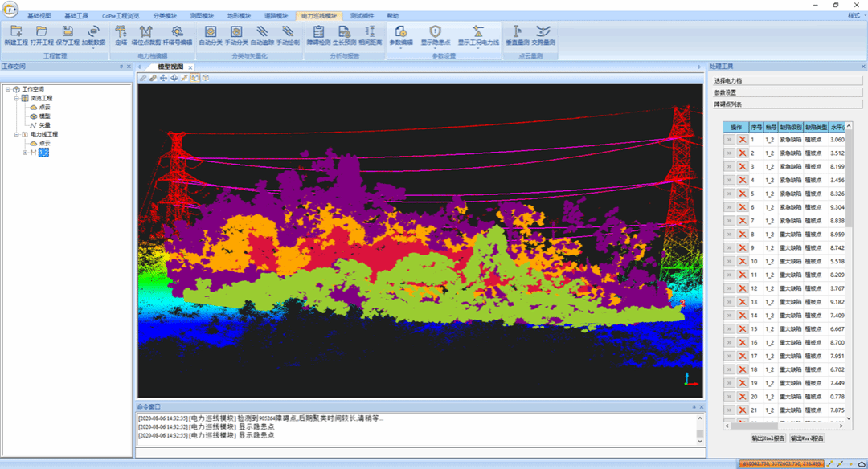Image resolution: width=868 pixels, height=469 pixels.
Task: Click the chain link icon in view toolbar
Action: coord(153,78)
